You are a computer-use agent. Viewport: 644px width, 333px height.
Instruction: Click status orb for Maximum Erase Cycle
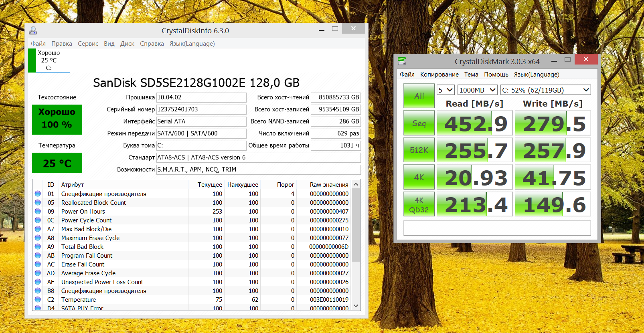click(x=38, y=238)
